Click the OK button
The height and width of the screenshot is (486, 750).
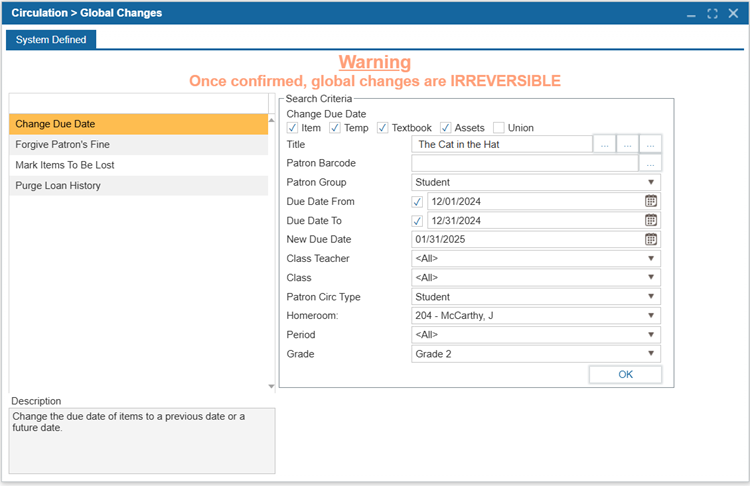[x=625, y=375]
